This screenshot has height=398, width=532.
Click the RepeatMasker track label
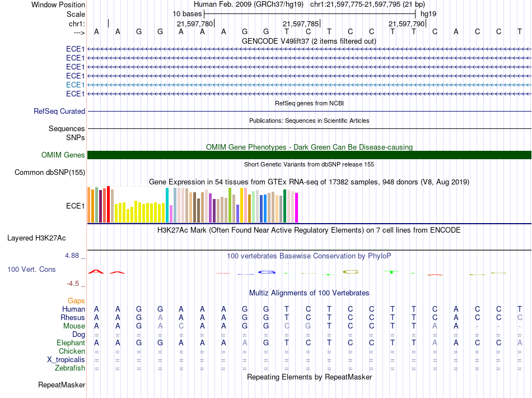point(62,385)
